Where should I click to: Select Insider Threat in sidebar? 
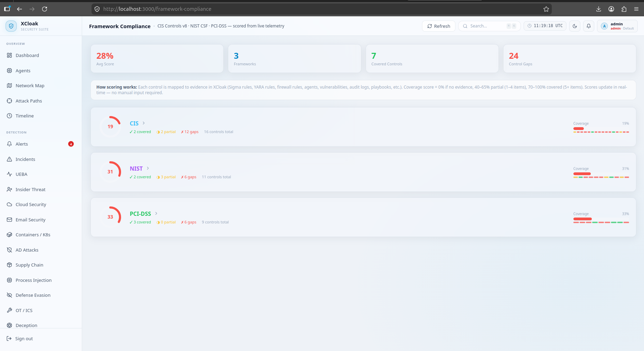[x=41, y=189]
